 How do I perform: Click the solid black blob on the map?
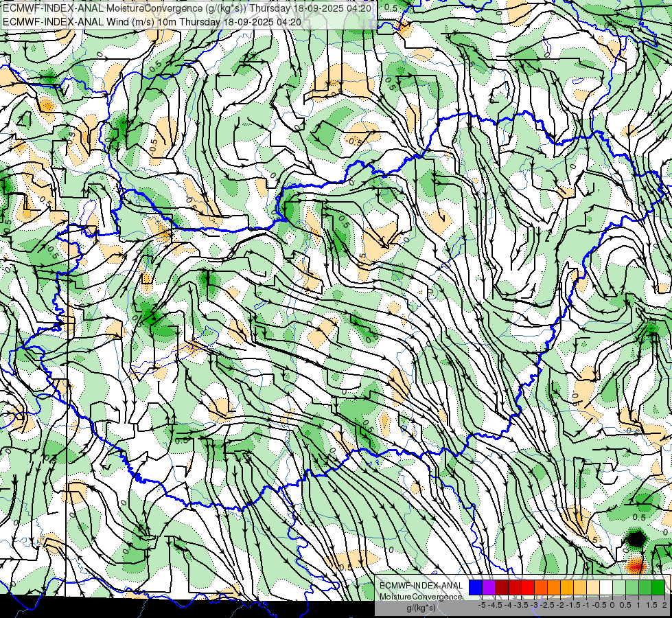[x=636, y=538]
